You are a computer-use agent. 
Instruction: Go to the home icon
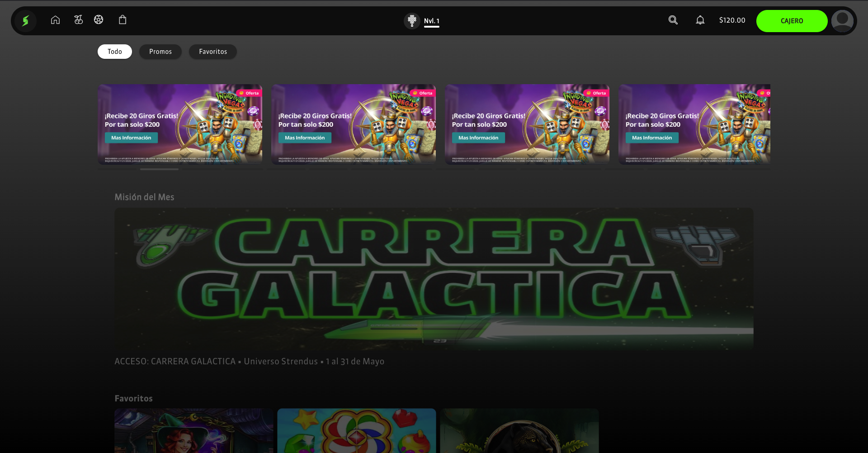click(55, 20)
